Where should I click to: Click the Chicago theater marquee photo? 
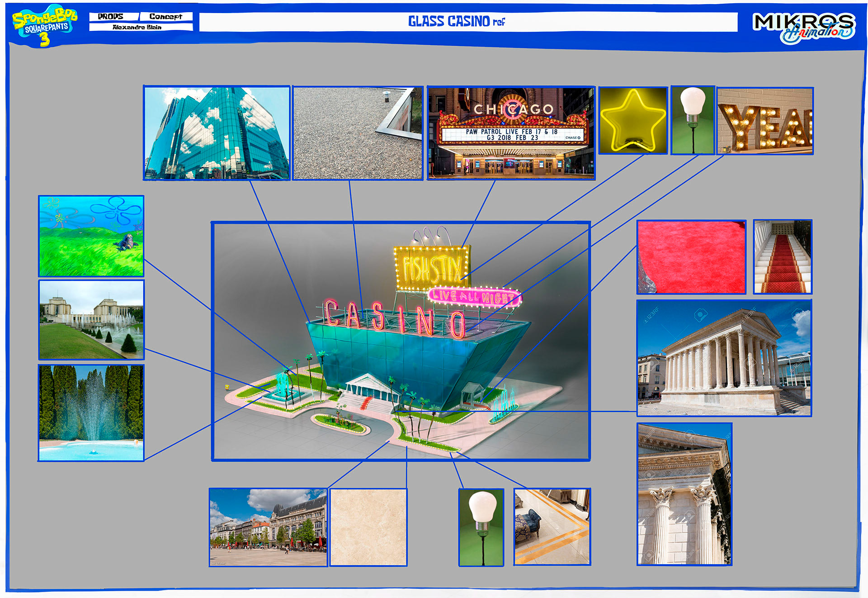(511, 133)
